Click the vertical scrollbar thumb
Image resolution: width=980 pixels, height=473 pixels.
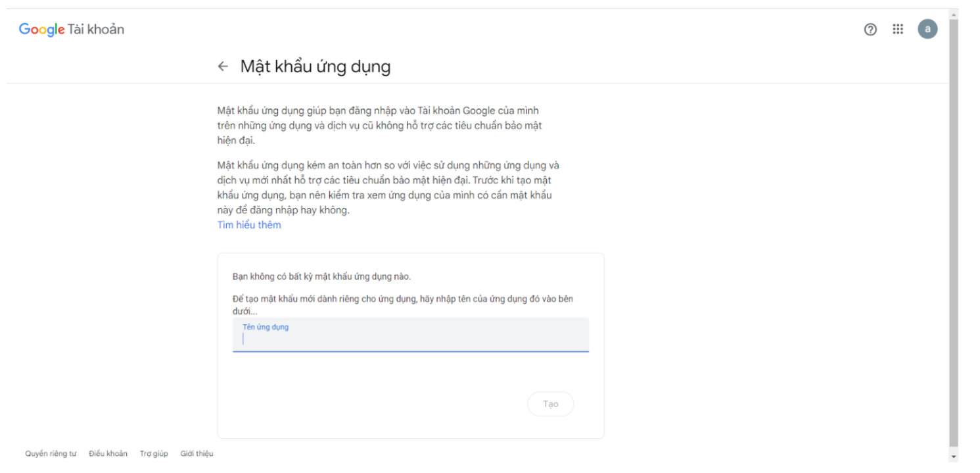[954, 230]
